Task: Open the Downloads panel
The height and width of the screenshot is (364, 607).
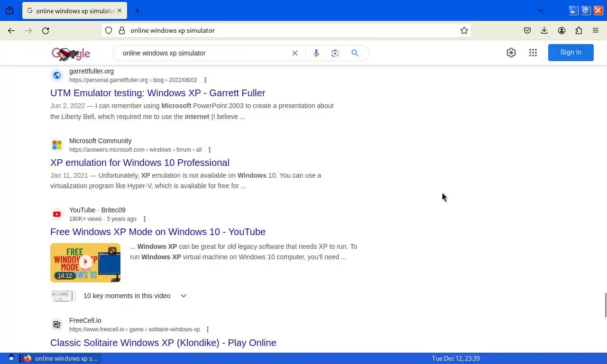Action: tap(544, 30)
